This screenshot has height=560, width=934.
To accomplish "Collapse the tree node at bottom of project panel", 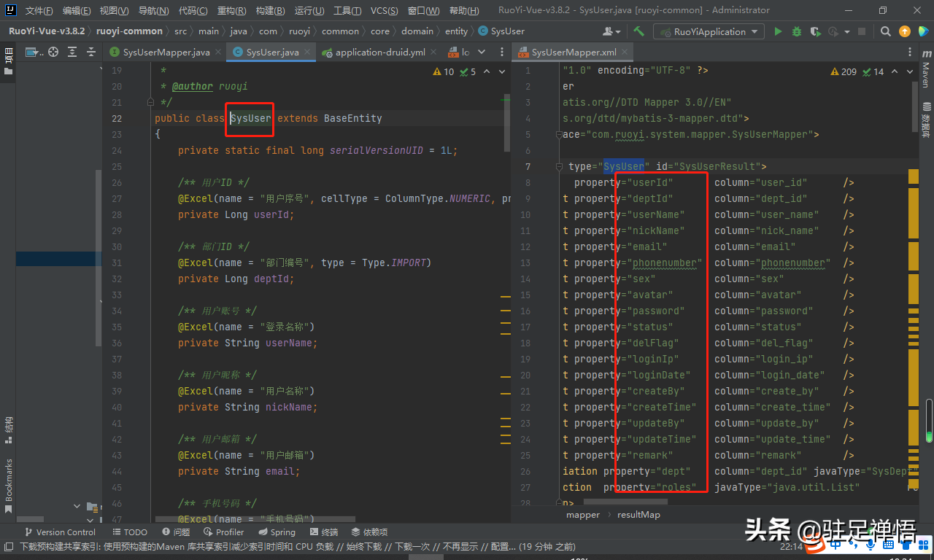I will (x=77, y=506).
